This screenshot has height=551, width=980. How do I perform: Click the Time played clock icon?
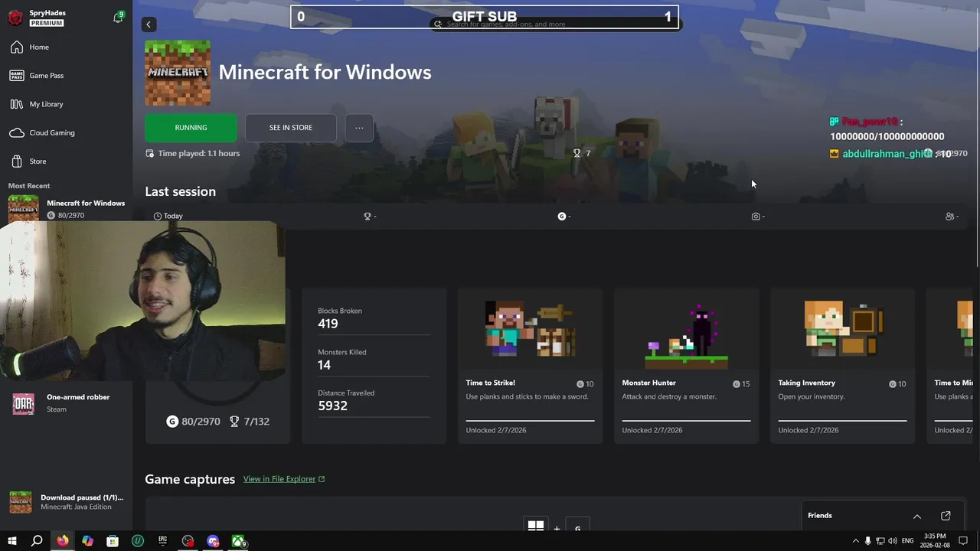[150, 154]
